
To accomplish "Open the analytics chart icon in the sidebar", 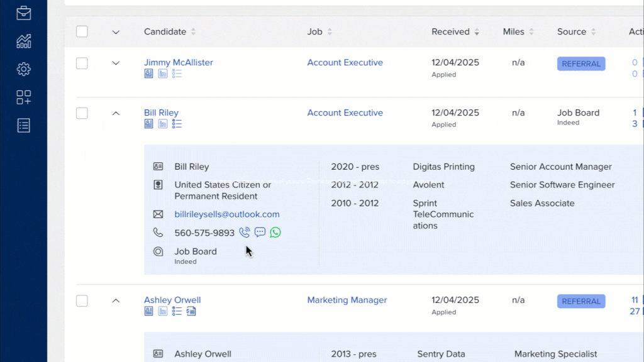I will click(x=24, y=41).
